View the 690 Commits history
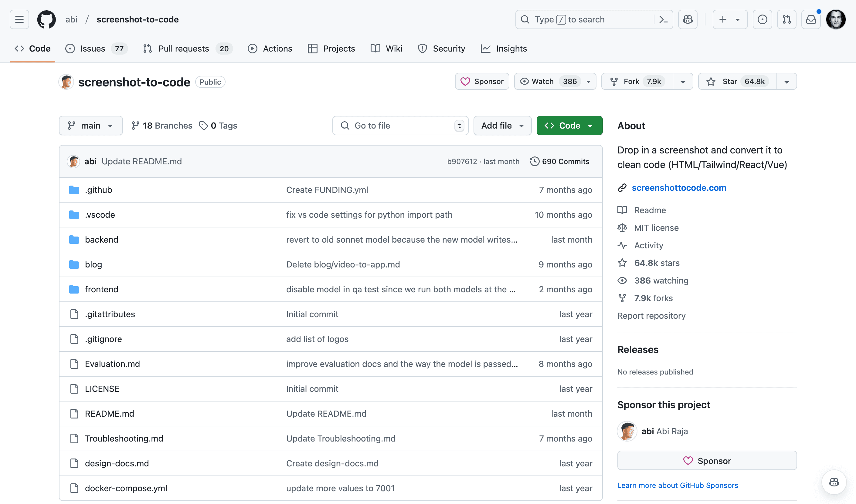Viewport: 856px width, 504px height. click(x=559, y=161)
